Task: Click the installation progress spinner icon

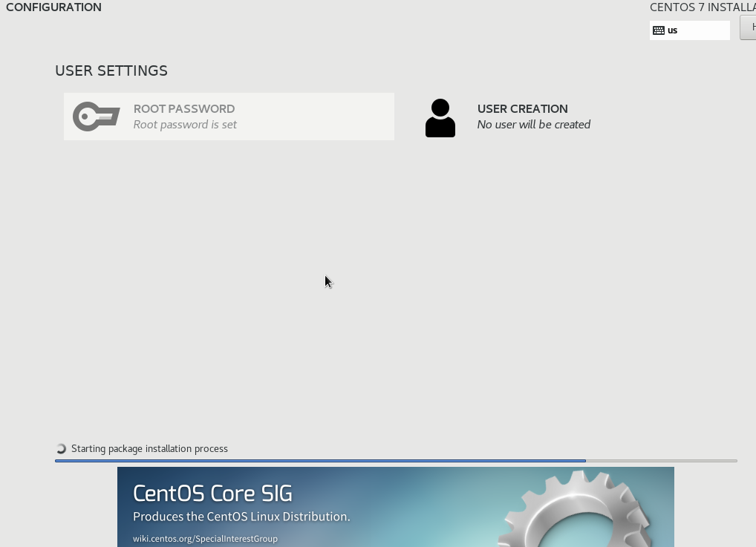Action: [x=61, y=449]
